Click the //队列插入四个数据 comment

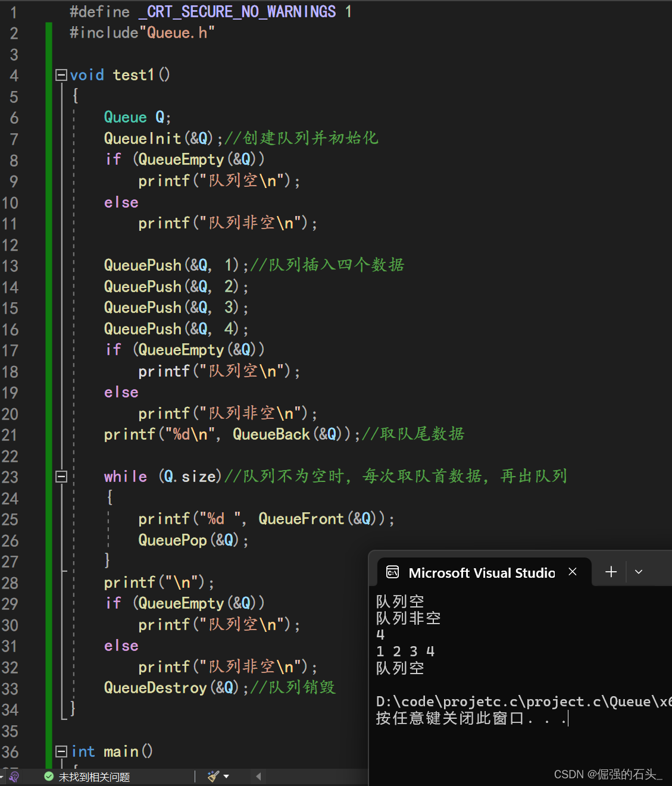[x=327, y=265]
